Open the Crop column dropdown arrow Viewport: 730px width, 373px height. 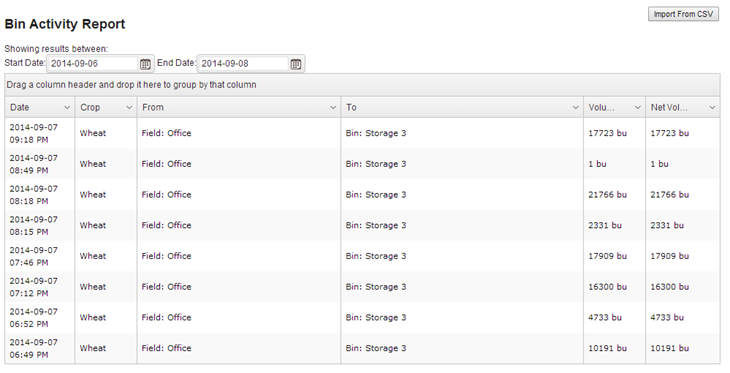pos(129,108)
